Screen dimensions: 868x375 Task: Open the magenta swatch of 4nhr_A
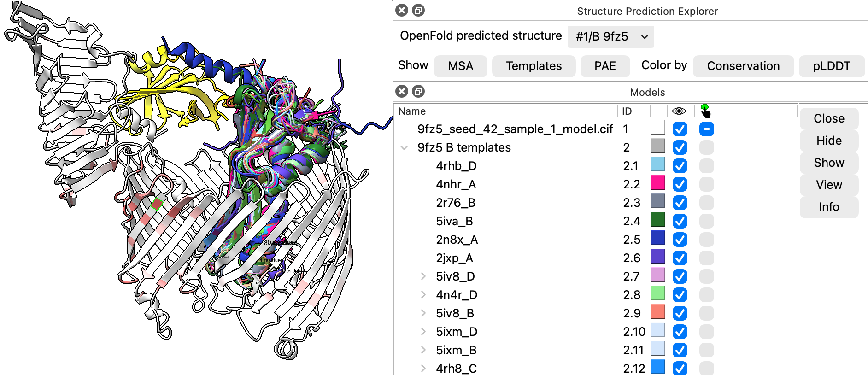point(657,183)
